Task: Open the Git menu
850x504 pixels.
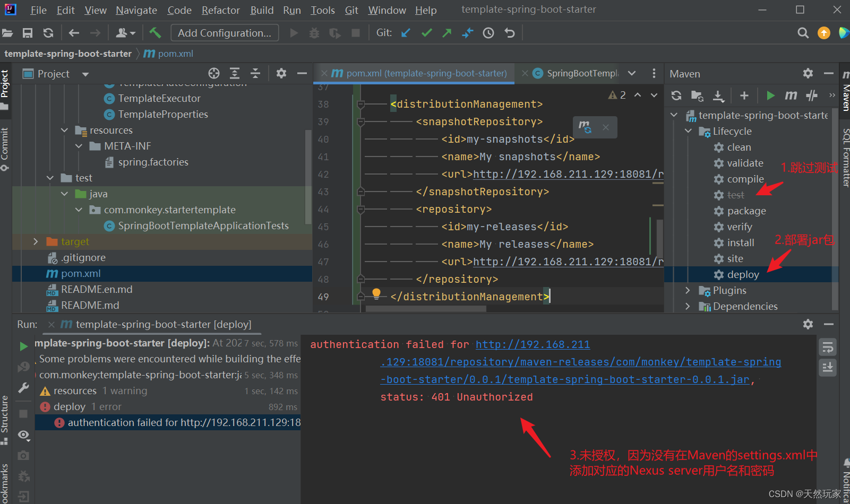Action: point(351,10)
